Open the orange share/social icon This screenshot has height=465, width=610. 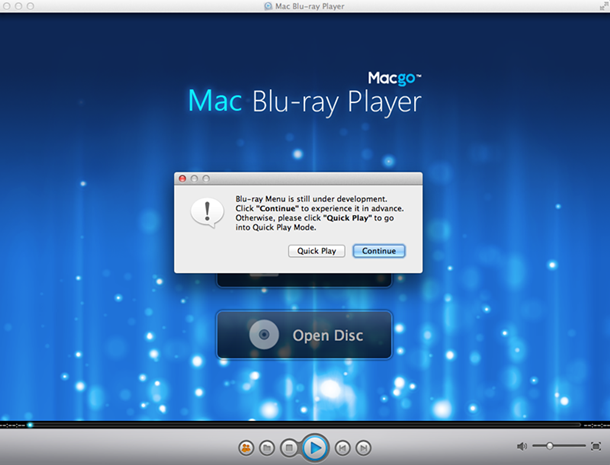[246, 448]
